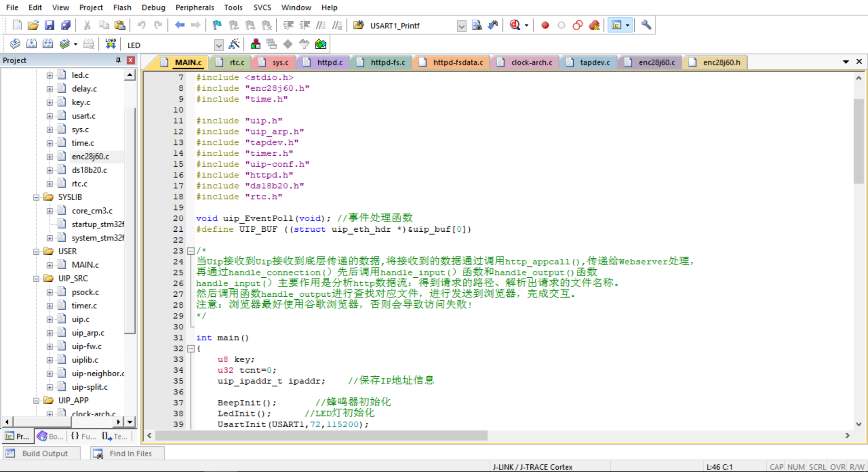Switch to the Books tab in Project pane

point(51,436)
